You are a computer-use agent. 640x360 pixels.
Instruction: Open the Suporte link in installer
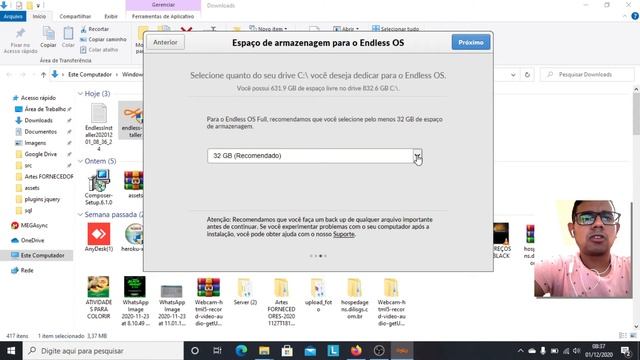[344, 234]
